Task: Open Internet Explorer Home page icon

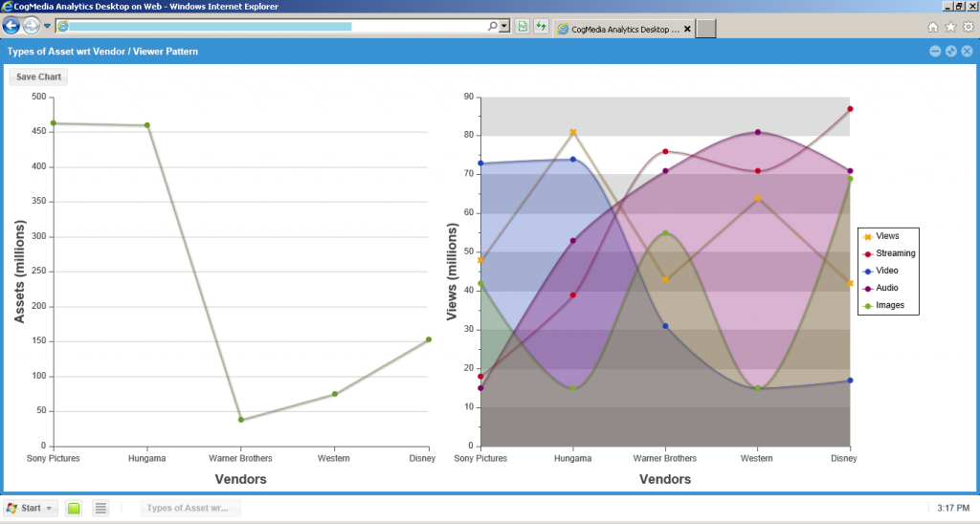Action: [933, 27]
